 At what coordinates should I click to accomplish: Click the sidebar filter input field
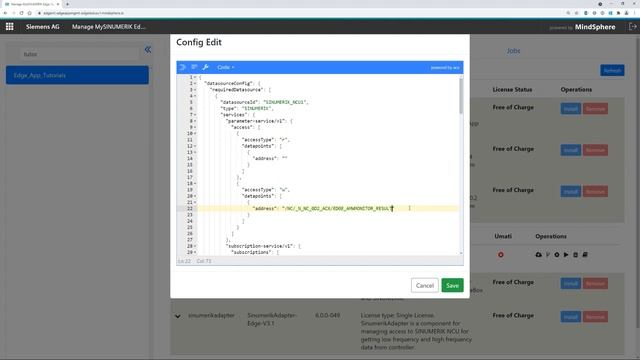[80, 54]
